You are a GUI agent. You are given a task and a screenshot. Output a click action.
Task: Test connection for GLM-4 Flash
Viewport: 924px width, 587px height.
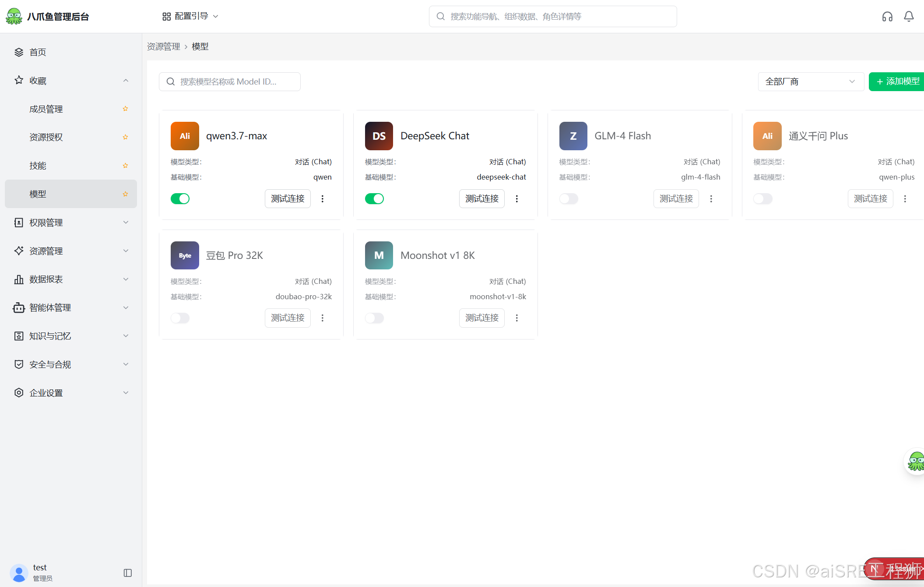pyautogui.click(x=676, y=199)
